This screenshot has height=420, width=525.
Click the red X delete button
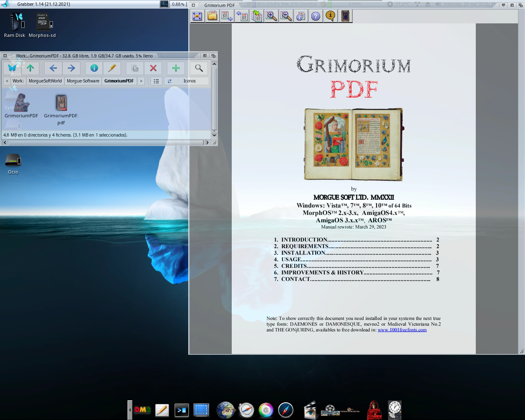click(153, 68)
